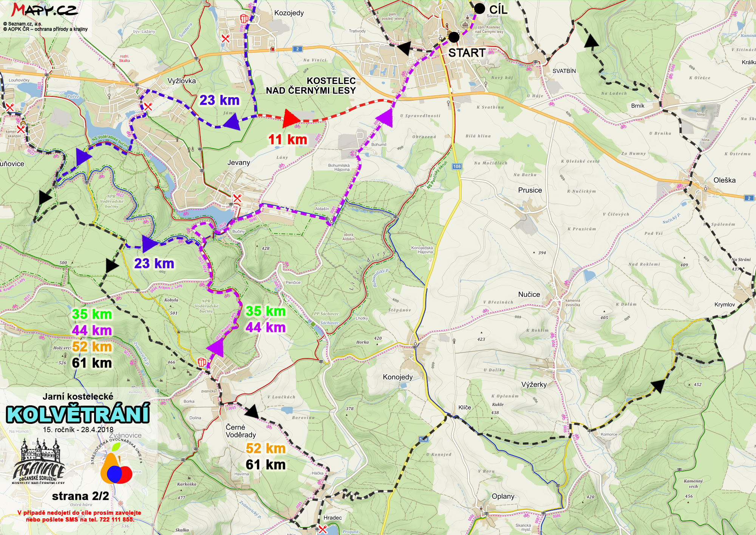Viewport: 756px width, 535px height.
Task: Click the Vyžlovka town label
Action: (x=182, y=81)
